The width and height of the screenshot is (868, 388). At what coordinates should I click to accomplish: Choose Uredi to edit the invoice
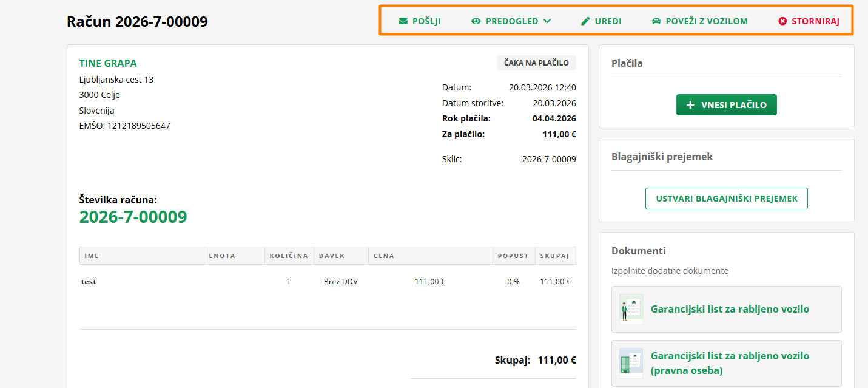pos(608,21)
